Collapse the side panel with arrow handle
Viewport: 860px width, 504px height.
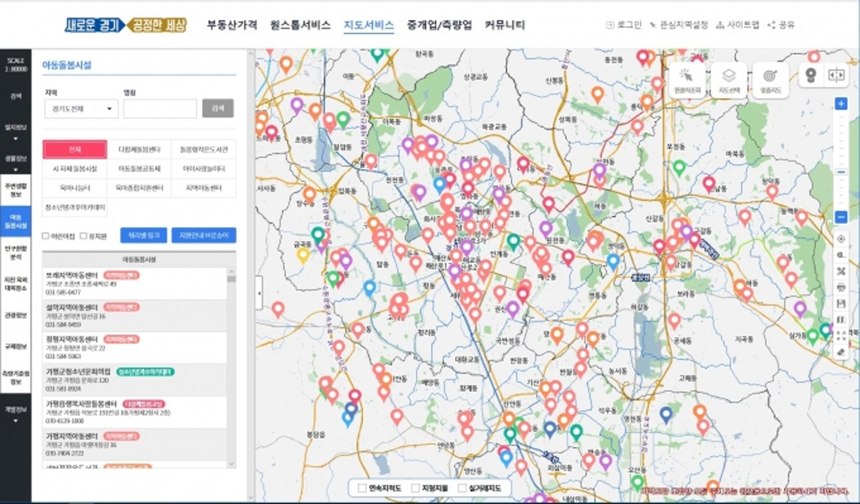[x=259, y=293]
